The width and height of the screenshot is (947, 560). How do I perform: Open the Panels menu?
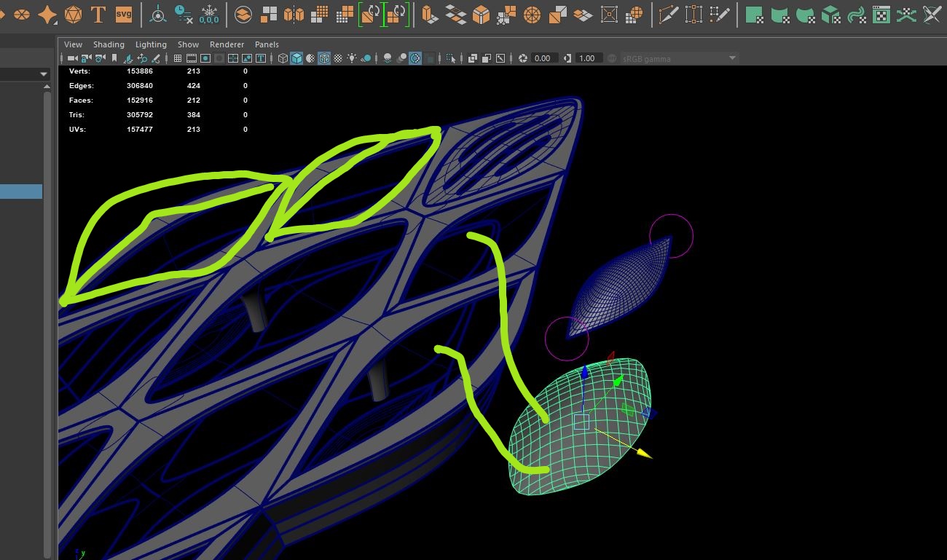[x=267, y=44]
